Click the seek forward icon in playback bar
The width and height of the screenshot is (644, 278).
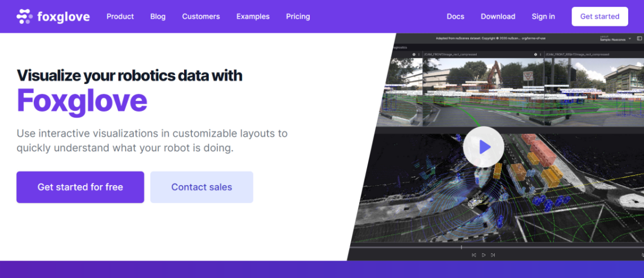[x=493, y=255]
